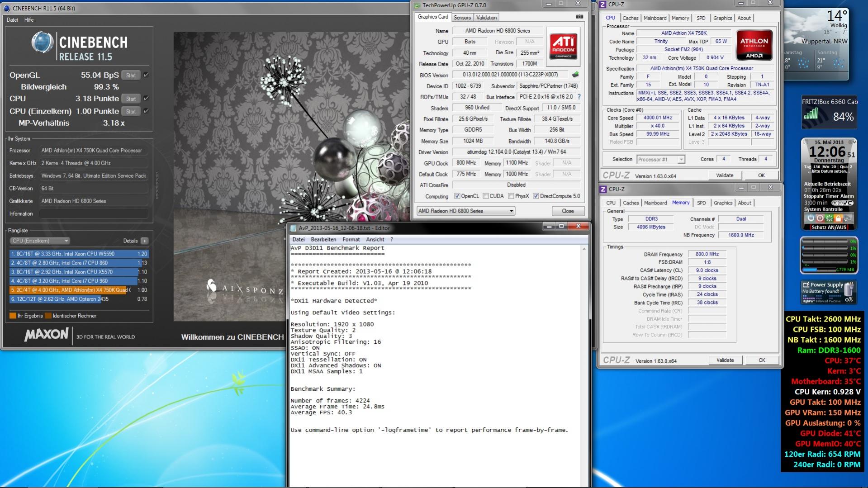This screenshot has height=488, width=868.
Task: Click the Close button in GPU-Z
Action: click(568, 211)
